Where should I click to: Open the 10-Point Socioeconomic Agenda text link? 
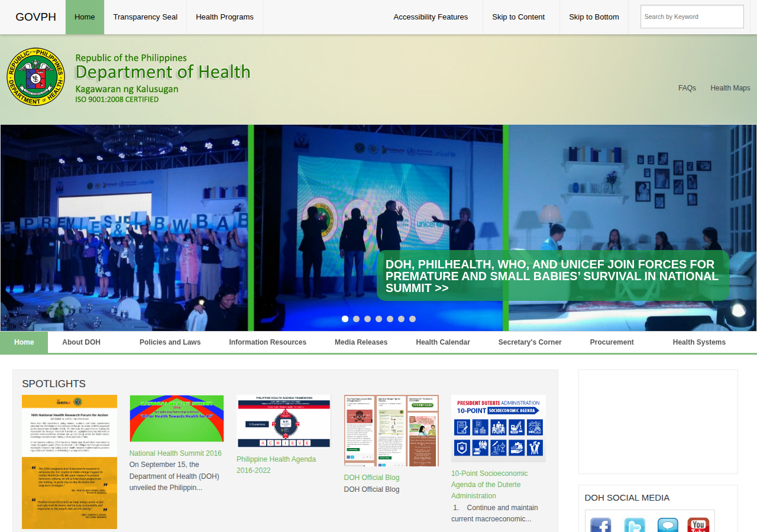click(x=490, y=485)
